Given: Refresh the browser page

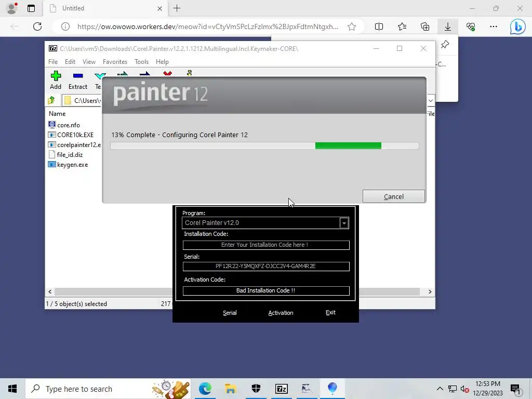Looking at the screenshot, I should [x=37, y=26].
